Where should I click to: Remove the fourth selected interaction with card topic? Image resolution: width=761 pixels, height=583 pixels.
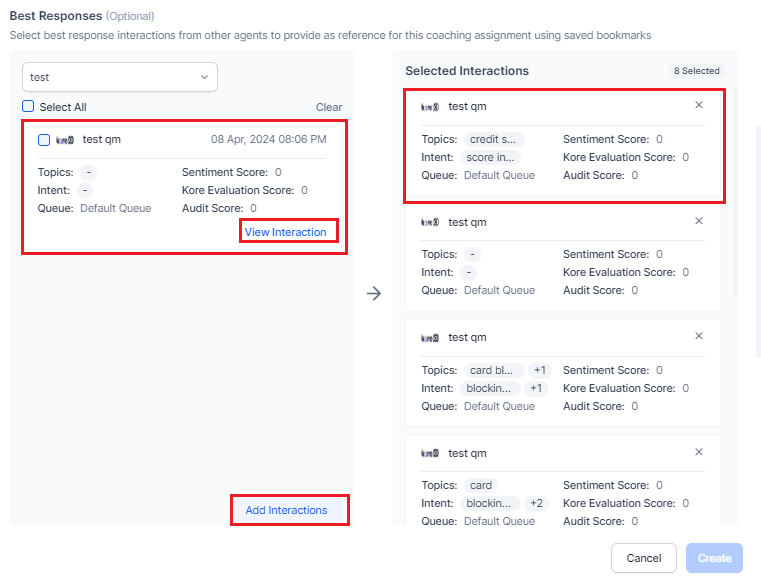click(x=699, y=452)
